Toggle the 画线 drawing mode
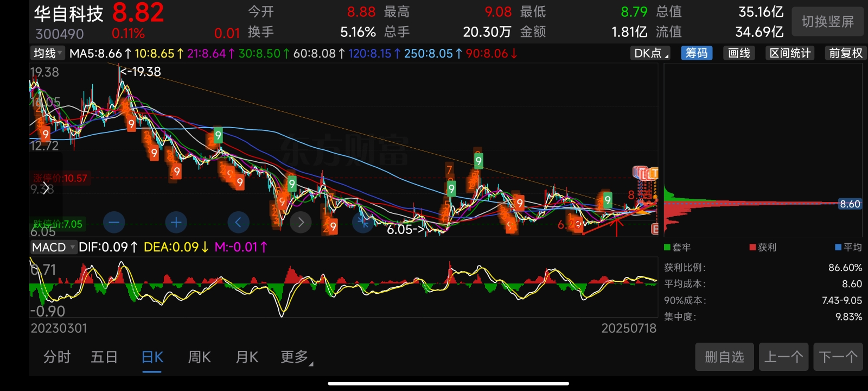This screenshot has height=391, width=868. click(x=739, y=53)
